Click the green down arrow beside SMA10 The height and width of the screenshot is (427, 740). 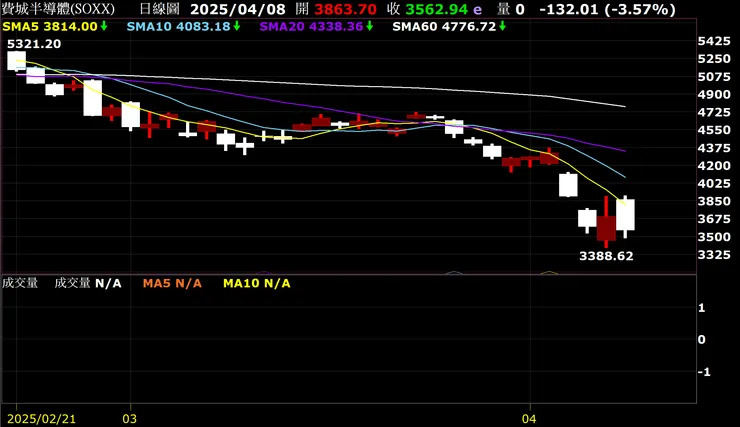point(236,26)
